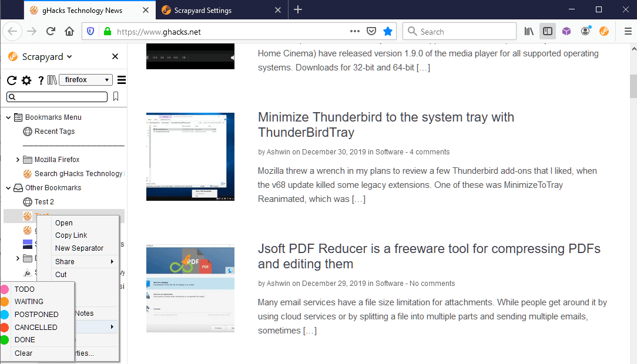Viewport: 637px width, 364px height.
Task: Open page actions three-dot menu
Action: [355, 31]
